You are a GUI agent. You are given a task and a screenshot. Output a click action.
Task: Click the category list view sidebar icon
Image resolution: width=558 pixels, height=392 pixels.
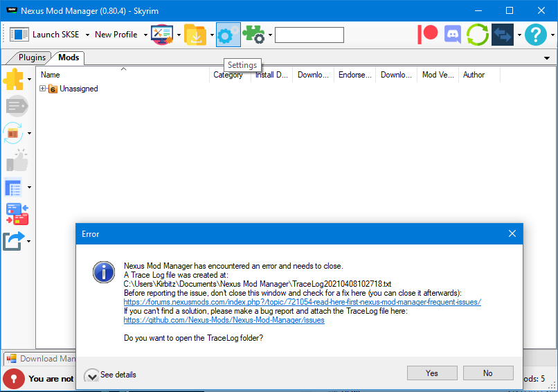click(14, 187)
